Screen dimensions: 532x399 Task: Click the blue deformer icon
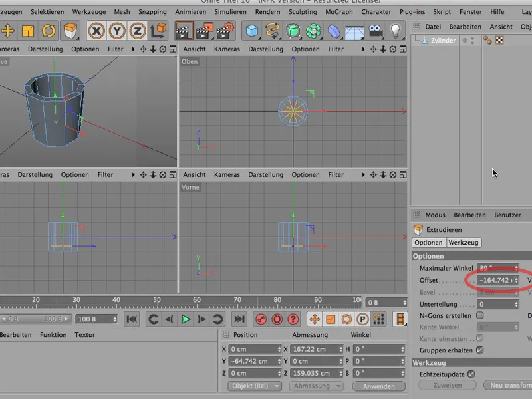(x=334, y=31)
